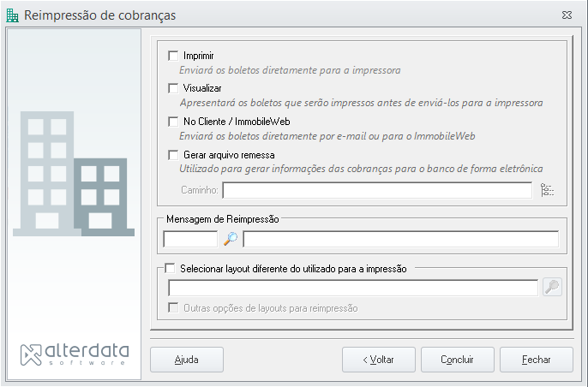588x387 pixels.
Task: Enable the Imprimir checkbox
Action: pyautogui.click(x=173, y=56)
